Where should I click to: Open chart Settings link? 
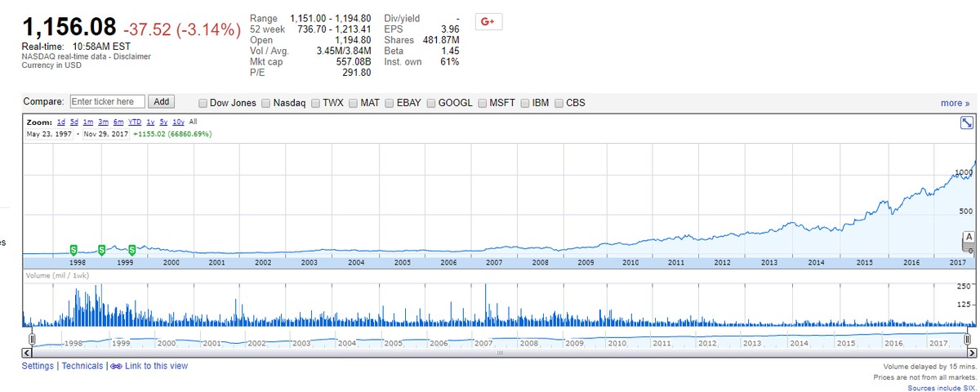click(38, 366)
